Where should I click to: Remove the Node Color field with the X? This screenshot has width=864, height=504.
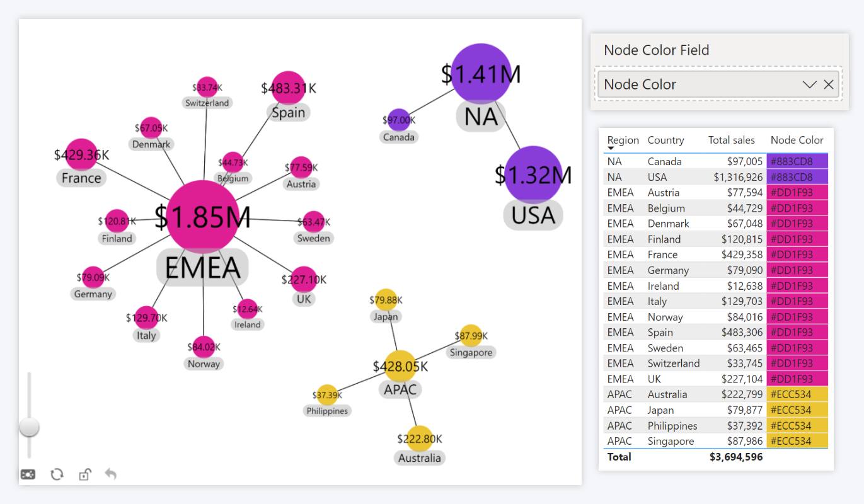[829, 84]
